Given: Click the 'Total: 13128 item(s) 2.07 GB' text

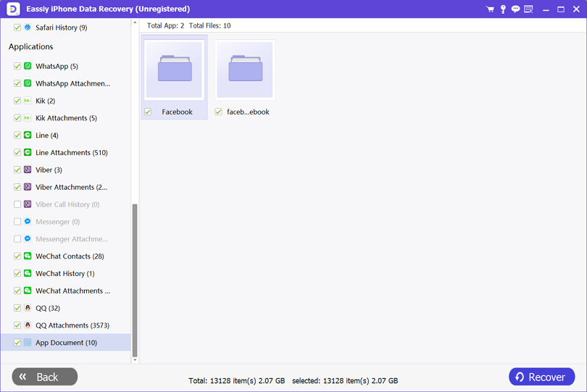Looking at the screenshot, I should [236, 380].
